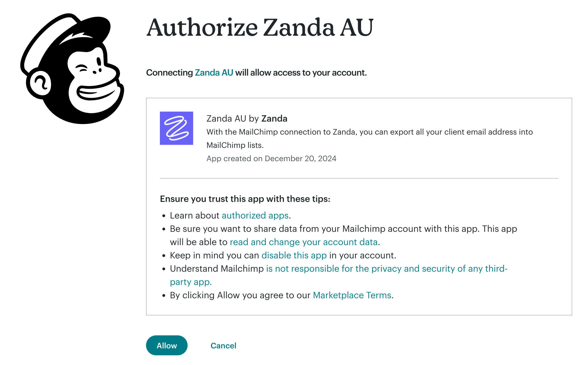Open the disable this app link
The height and width of the screenshot is (365, 588).
[x=294, y=255]
